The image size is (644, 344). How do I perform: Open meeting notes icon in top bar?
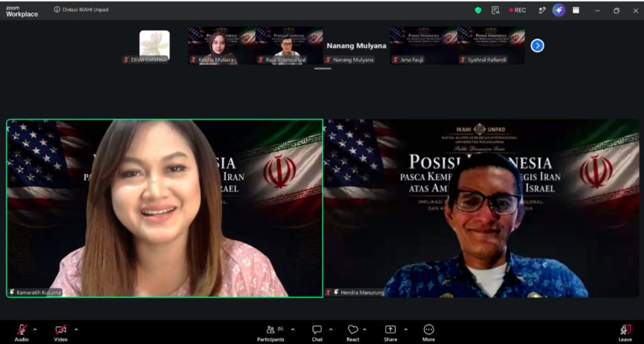coord(496,10)
